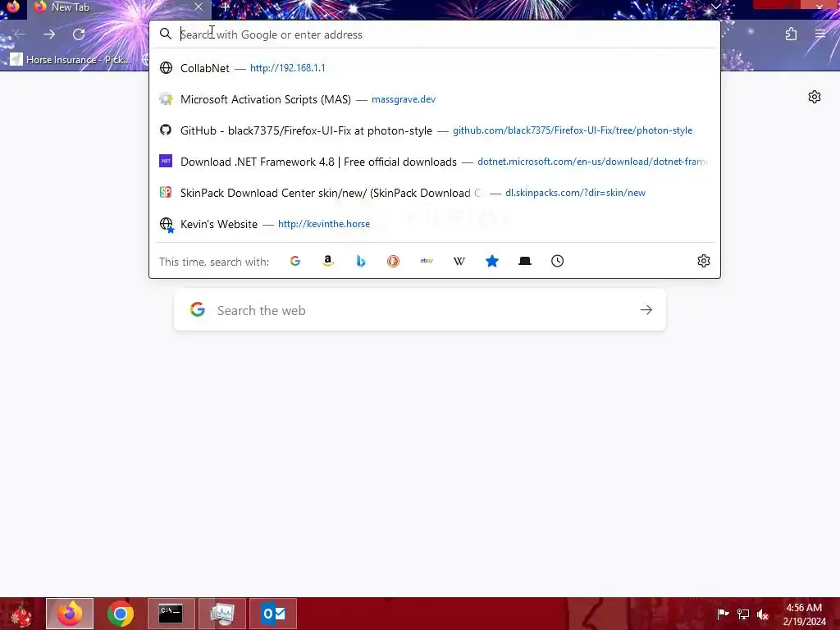The width and height of the screenshot is (840, 630).
Task: Open the system monitor taskbar icon
Action: [222, 614]
